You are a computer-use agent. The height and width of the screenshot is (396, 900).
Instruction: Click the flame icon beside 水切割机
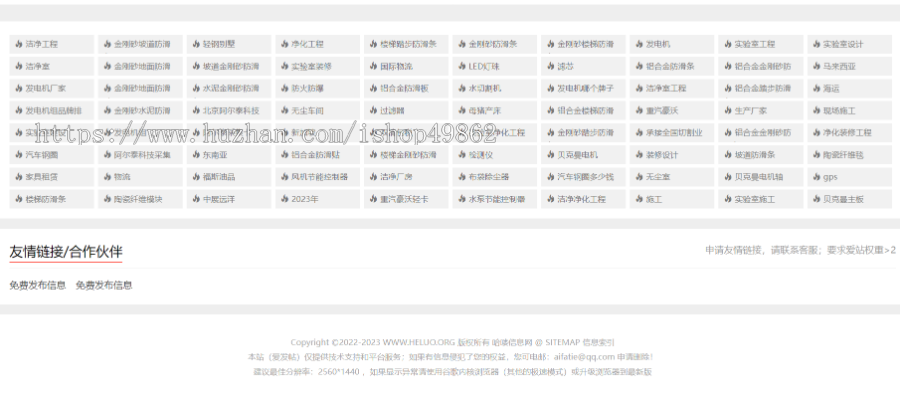[462, 88]
